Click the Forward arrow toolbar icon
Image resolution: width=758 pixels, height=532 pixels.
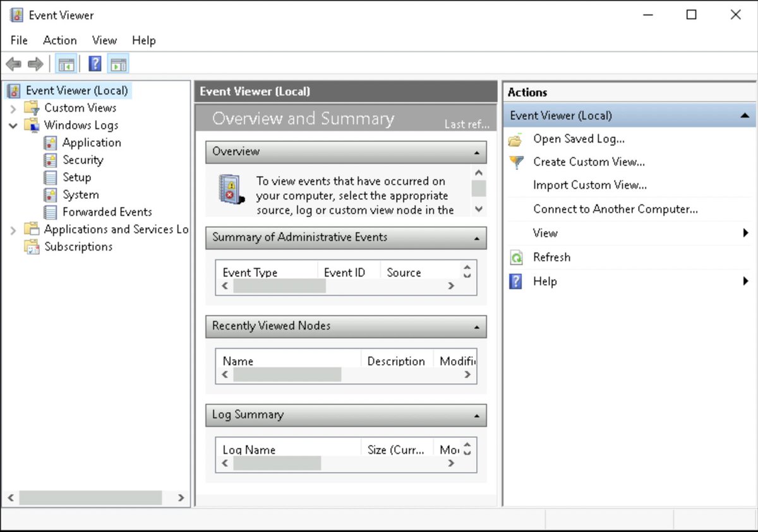35,64
